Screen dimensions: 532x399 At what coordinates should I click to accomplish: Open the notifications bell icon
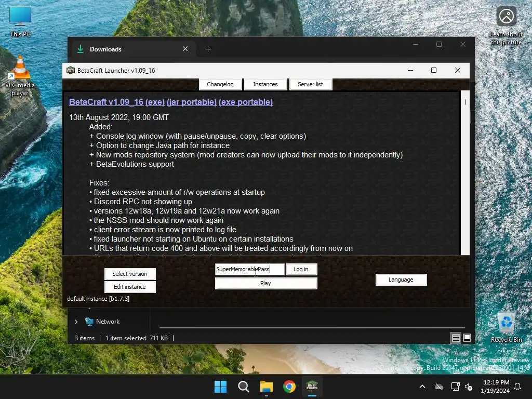click(518, 387)
